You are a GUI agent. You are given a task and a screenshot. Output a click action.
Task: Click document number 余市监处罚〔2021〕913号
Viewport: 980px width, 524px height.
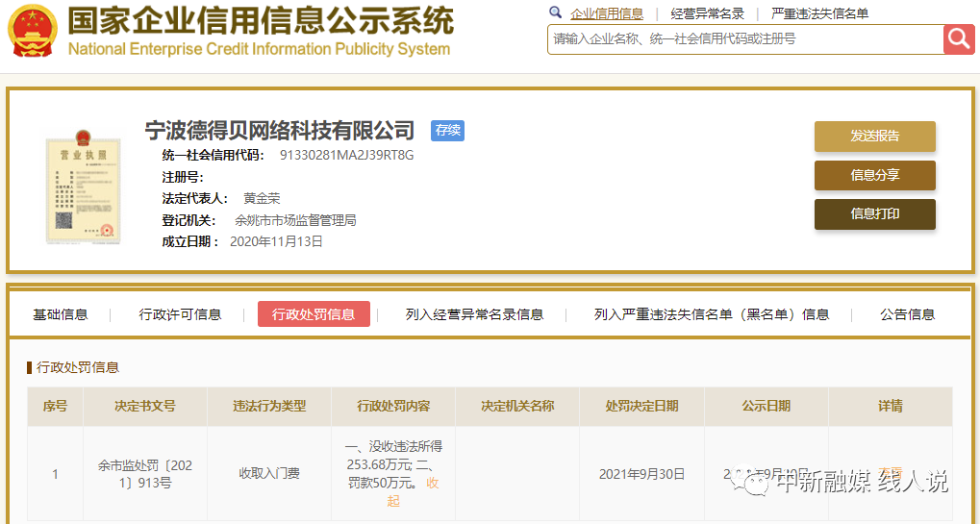(x=145, y=474)
